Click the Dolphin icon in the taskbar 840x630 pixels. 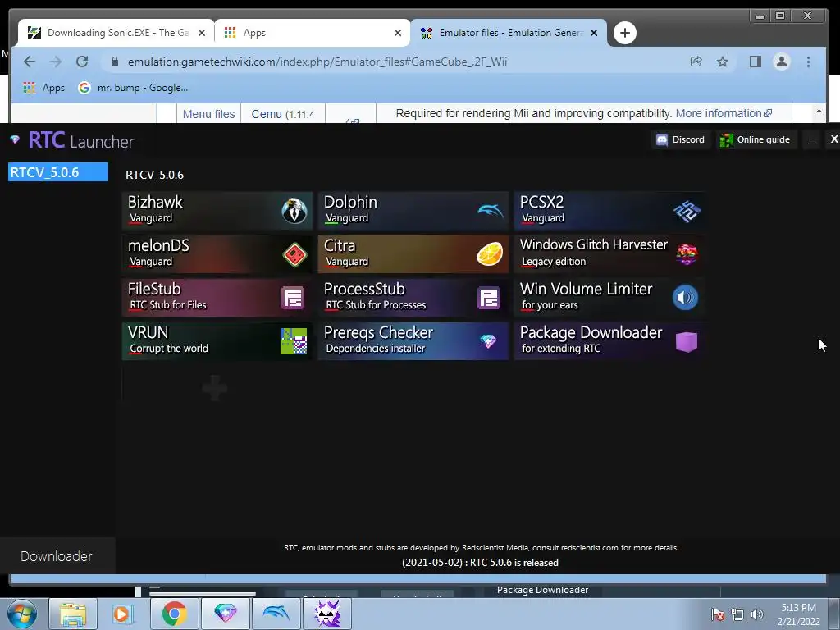[276, 614]
